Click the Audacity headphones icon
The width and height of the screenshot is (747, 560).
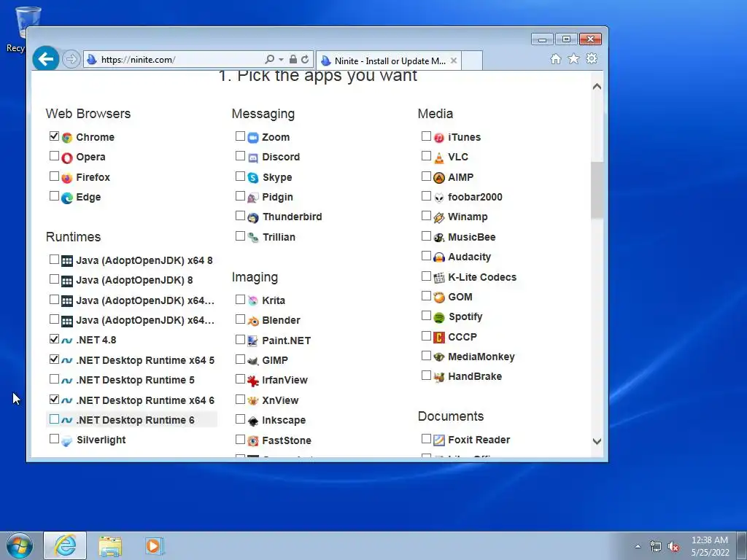point(438,257)
